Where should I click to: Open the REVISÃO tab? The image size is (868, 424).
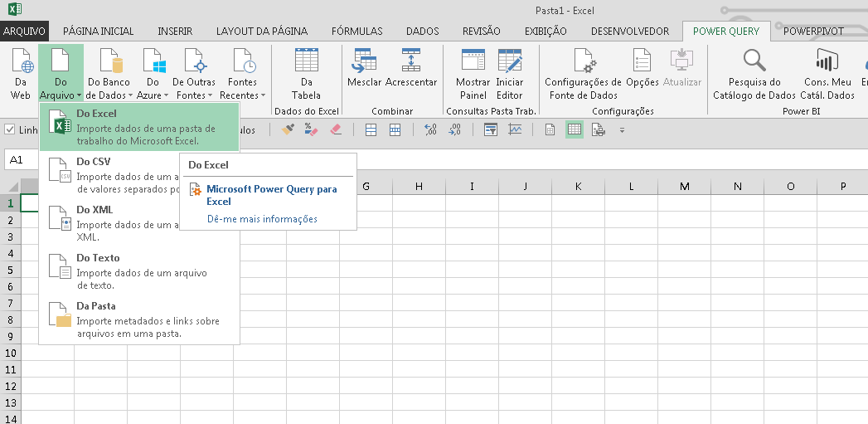pyautogui.click(x=481, y=31)
